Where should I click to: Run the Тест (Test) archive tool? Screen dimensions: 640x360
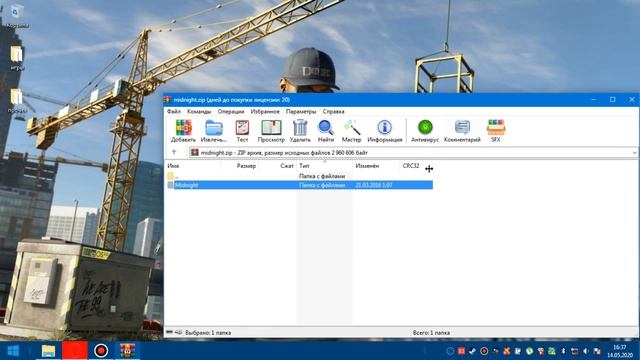(x=242, y=131)
